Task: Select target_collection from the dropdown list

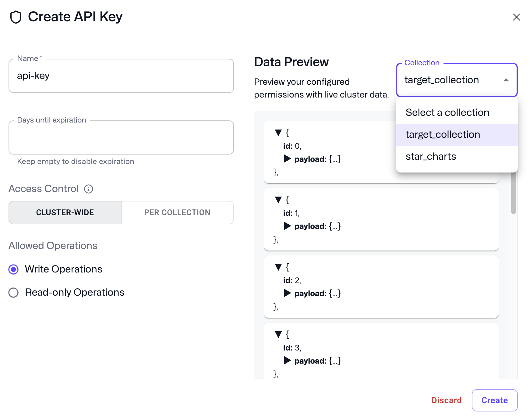Action: (x=442, y=134)
